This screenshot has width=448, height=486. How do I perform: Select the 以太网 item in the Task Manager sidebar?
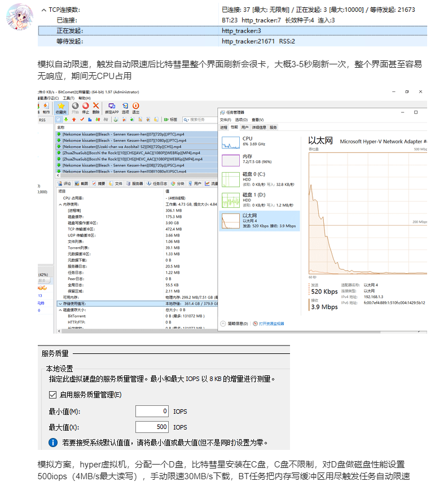coord(260,221)
